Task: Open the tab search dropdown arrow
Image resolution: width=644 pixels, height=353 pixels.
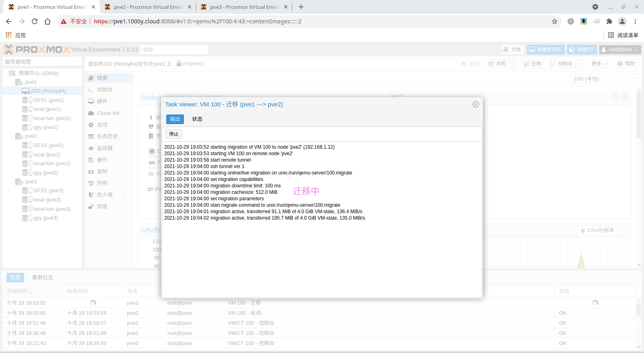Action: point(595,7)
